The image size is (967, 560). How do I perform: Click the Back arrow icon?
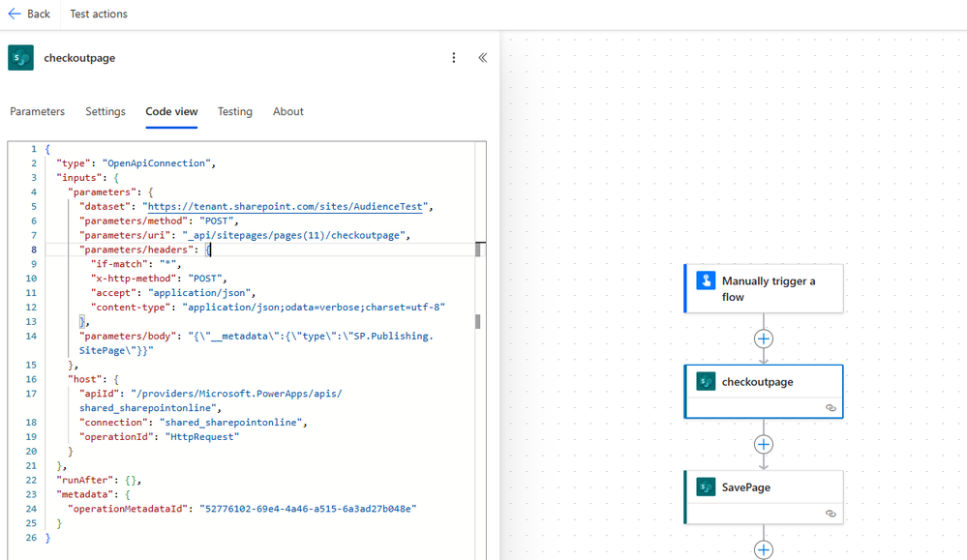click(15, 15)
